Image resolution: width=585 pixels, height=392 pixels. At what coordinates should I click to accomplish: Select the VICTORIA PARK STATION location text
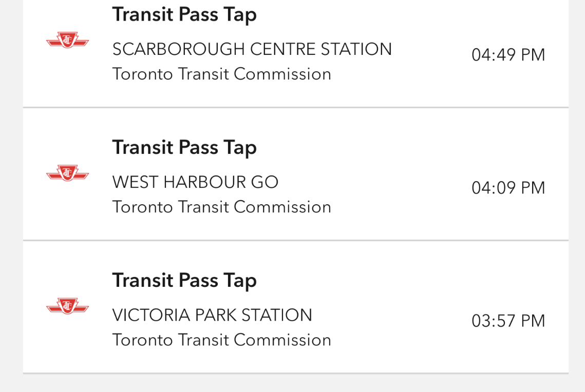pyautogui.click(x=212, y=315)
